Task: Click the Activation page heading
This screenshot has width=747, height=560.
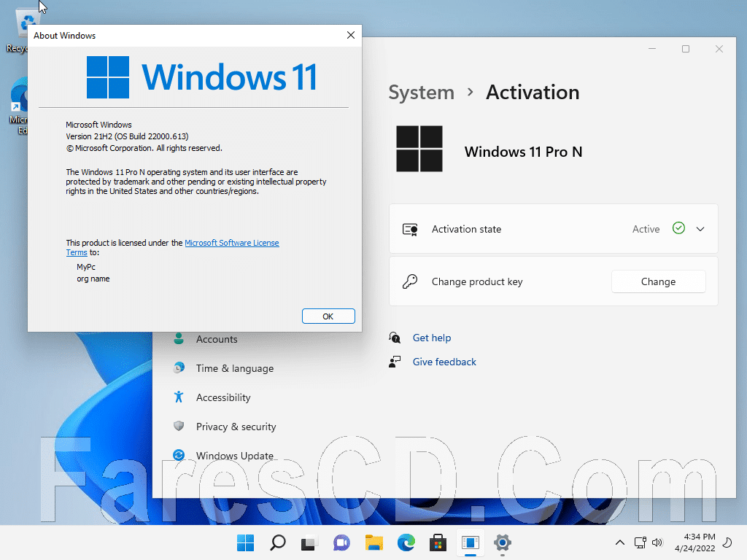Action: tap(533, 93)
